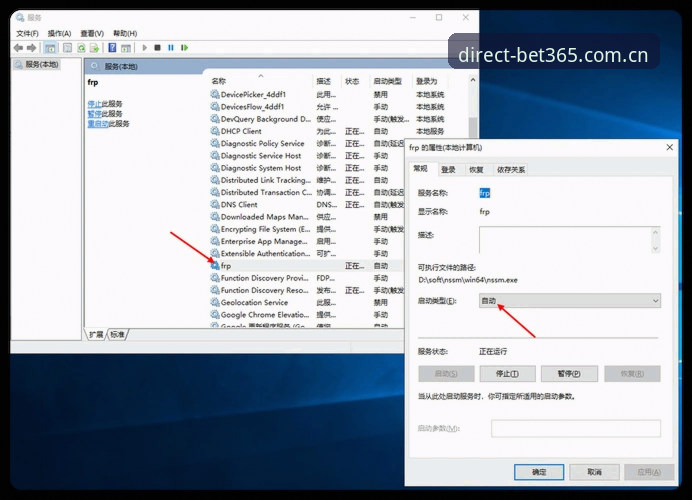
Task: Switch to the 恢复 tab in properties
Action: tap(476, 169)
